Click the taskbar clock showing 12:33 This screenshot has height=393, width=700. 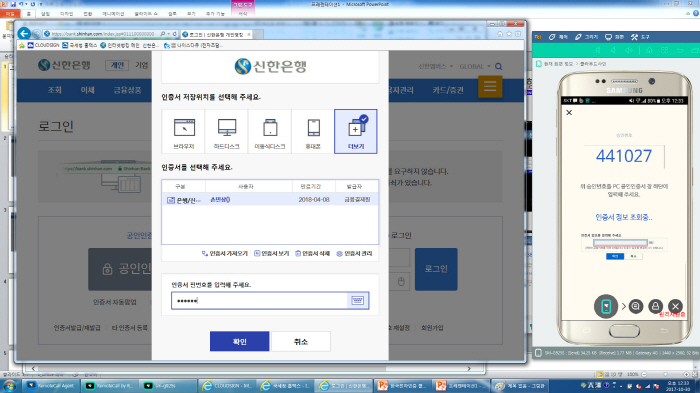click(x=678, y=386)
